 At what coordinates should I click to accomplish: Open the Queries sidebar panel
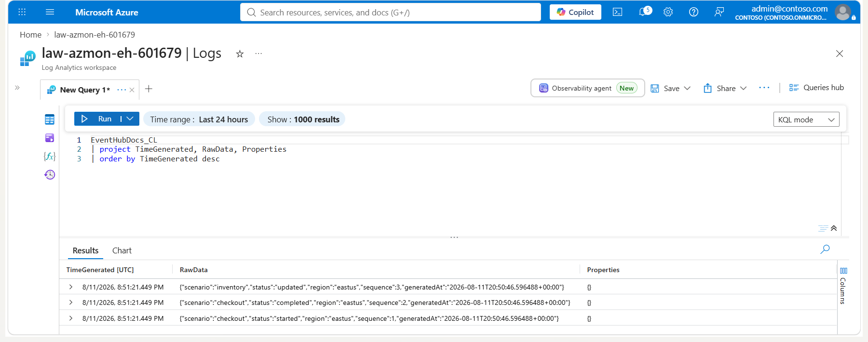[50, 138]
